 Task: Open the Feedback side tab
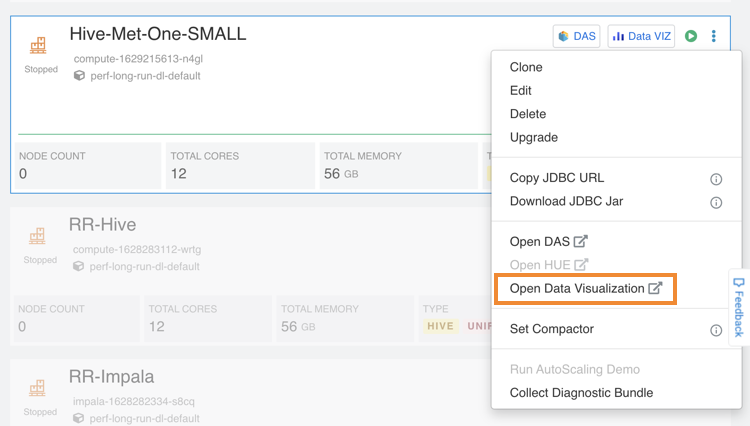pos(739,307)
